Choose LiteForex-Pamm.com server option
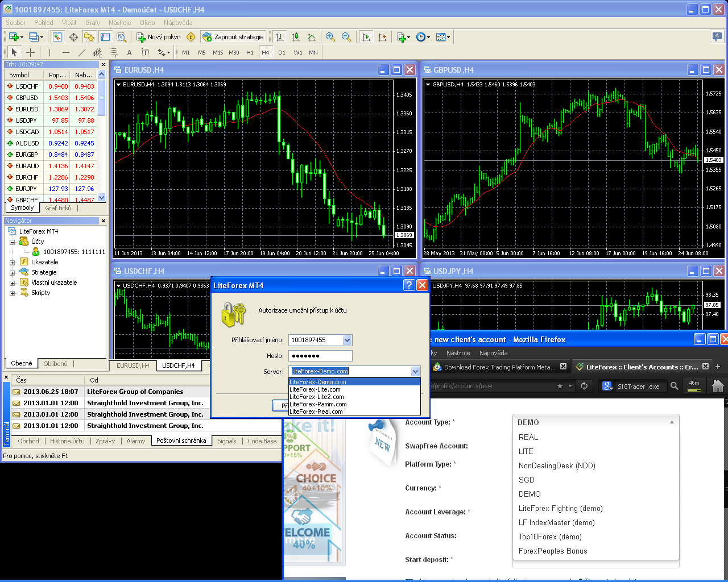The image size is (728, 582). coord(354,404)
